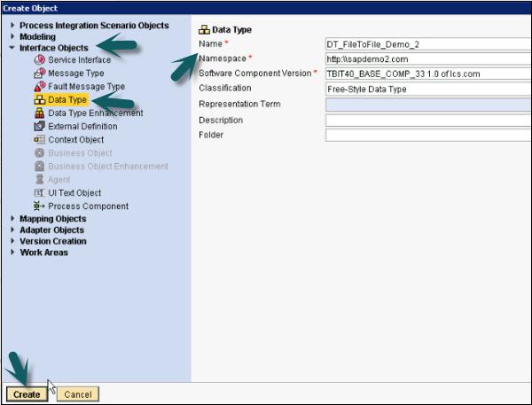
Task: Click the Namespace input field
Action: 428,59
